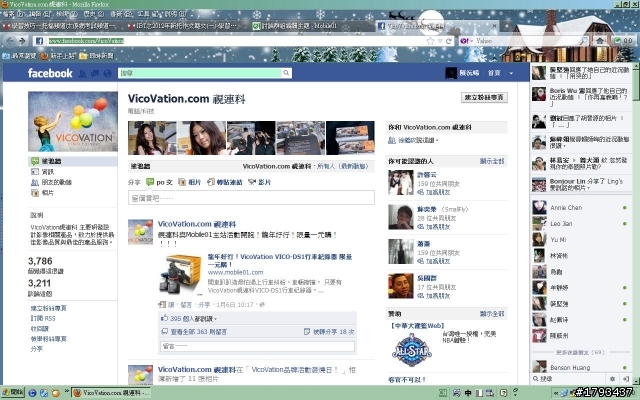Image resolution: width=640 pixels, height=400 pixels.
Task: Bookmark page with star icon in URL bar
Action: coord(430,41)
